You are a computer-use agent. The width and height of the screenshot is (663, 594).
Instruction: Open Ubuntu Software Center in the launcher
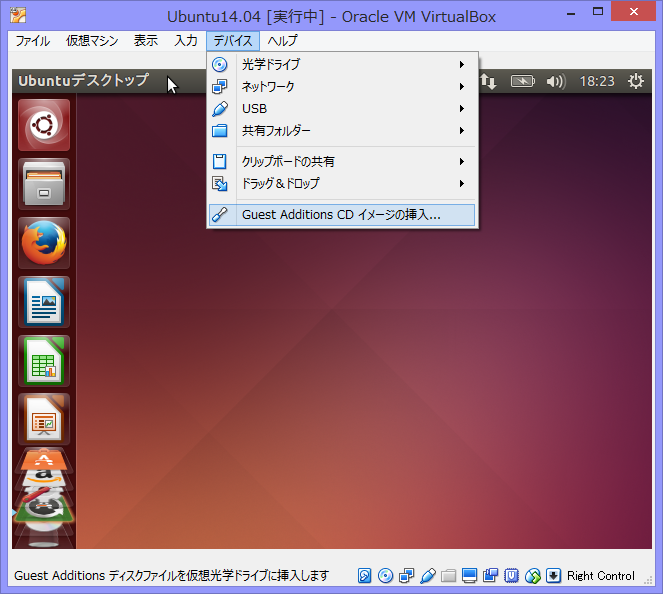click(44, 460)
